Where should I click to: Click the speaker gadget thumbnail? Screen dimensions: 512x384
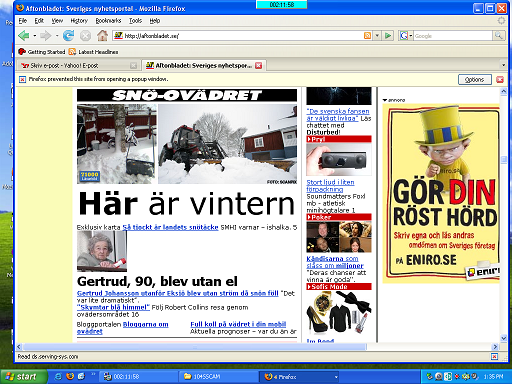(x=339, y=159)
